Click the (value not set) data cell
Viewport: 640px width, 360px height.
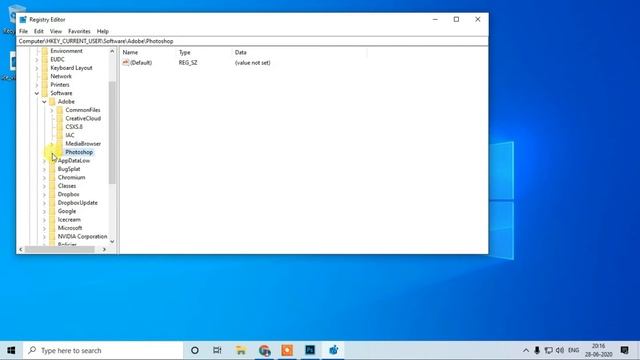(x=252, y=63)
